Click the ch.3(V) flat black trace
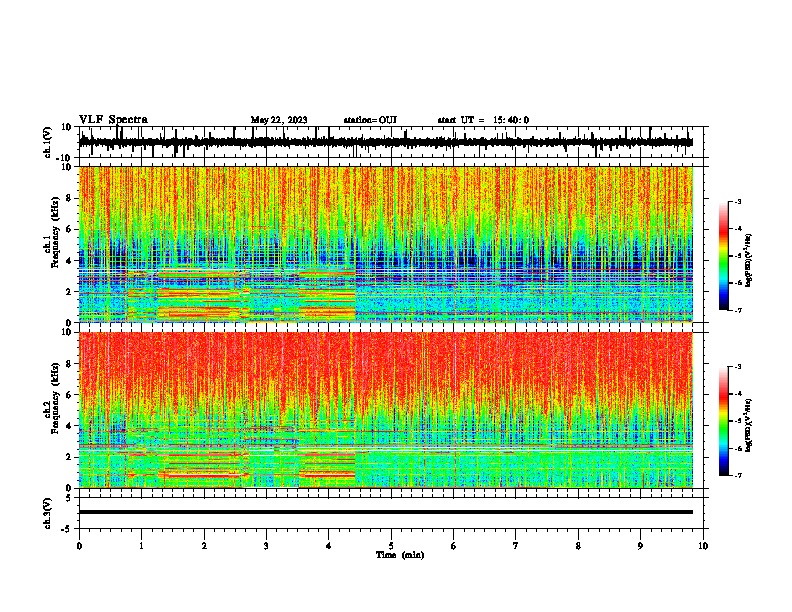This screenshot has width=792, height=612. click(386, 512)
